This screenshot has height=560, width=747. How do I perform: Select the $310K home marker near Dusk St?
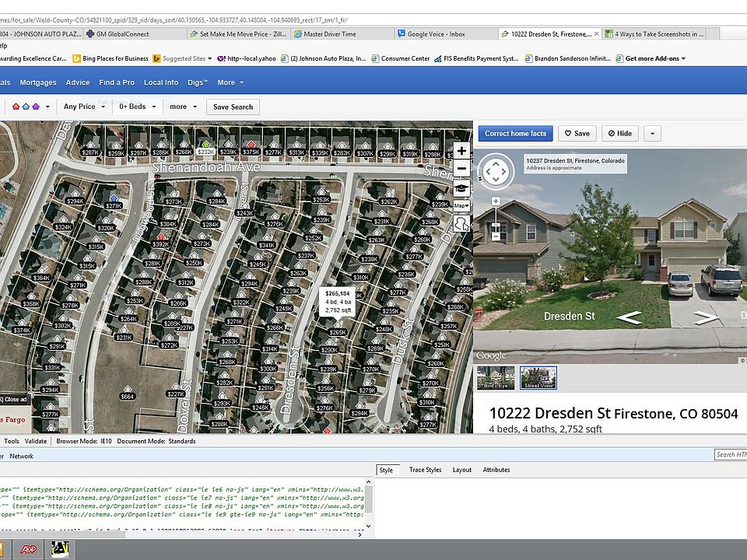point(426,399)
